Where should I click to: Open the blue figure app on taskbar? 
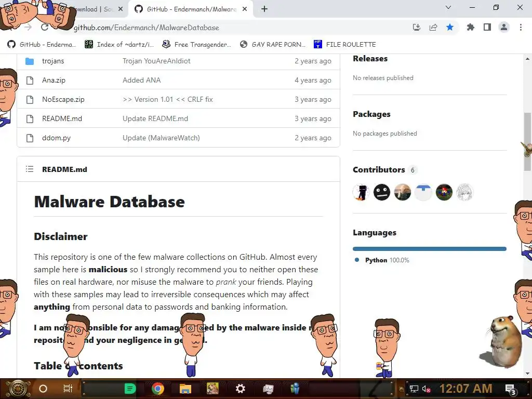295,389
